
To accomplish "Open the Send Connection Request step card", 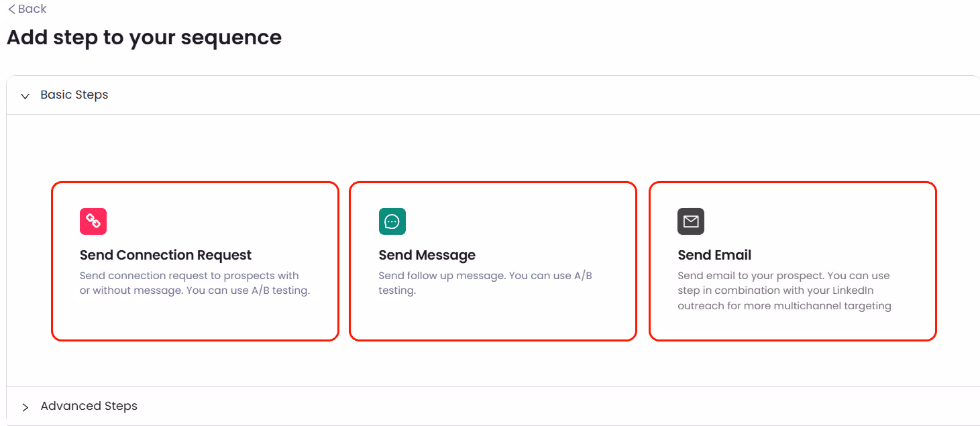I will 195,261.
